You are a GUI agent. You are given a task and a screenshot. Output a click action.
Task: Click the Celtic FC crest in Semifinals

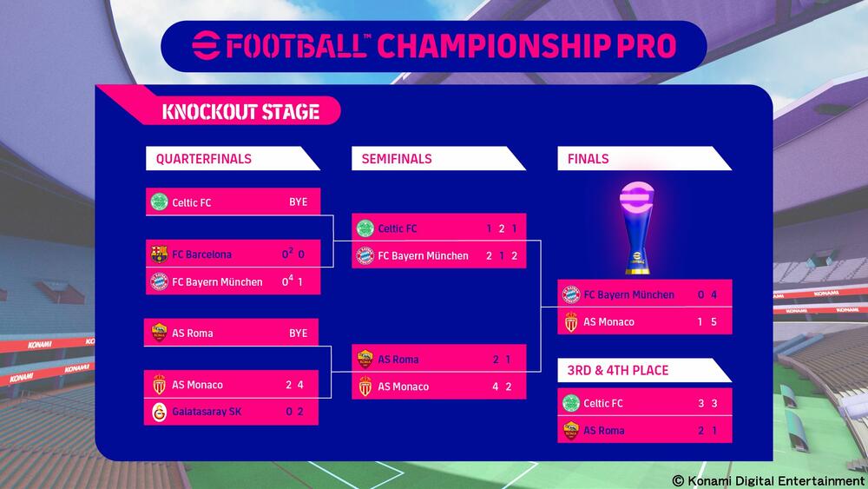pos(365,228)
